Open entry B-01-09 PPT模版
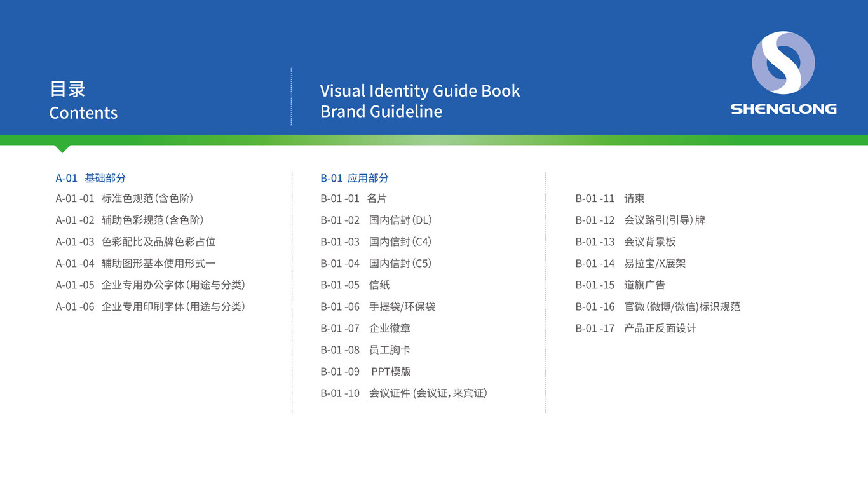This screenshot has width=868, height=488. coord(366,371)
